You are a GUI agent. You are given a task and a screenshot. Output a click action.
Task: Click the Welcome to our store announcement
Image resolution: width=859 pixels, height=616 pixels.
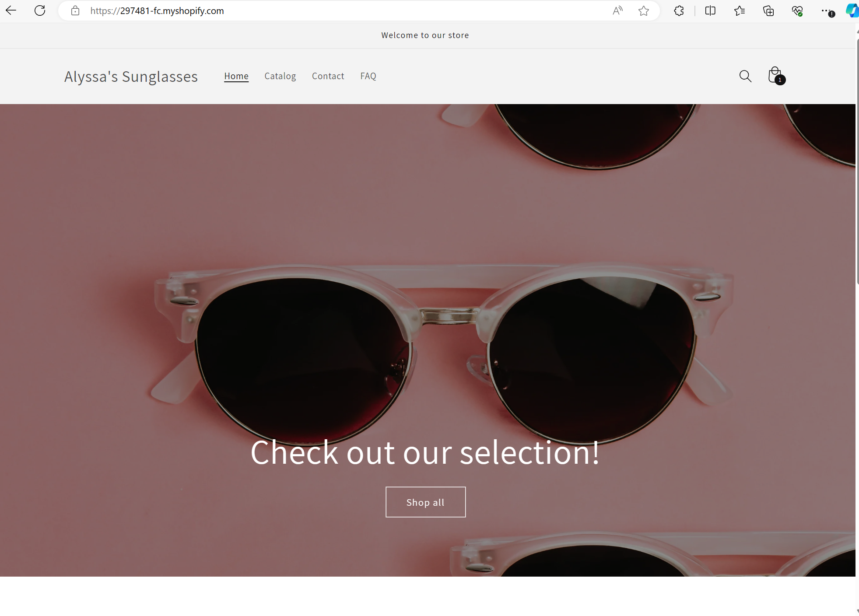pos(425,35)
